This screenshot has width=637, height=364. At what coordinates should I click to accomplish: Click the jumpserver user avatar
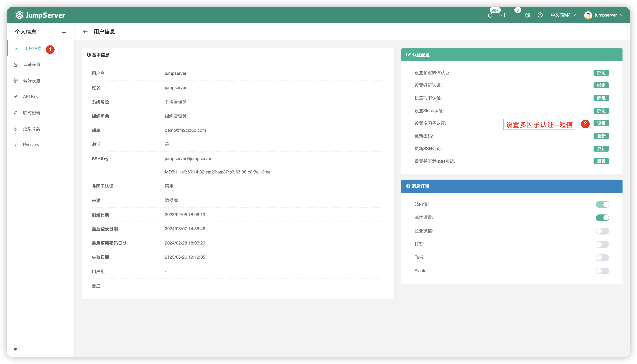pyautogui.click(x=588, y=15)
